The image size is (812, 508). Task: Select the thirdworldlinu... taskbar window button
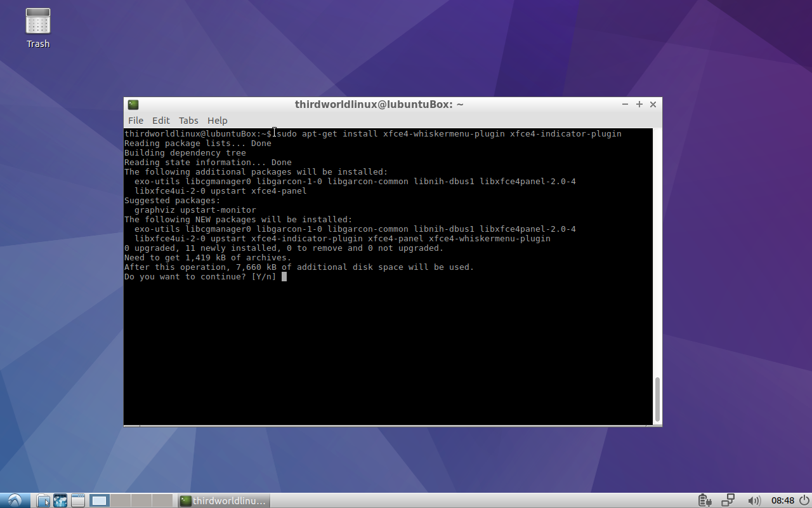(x=223, y=500)
